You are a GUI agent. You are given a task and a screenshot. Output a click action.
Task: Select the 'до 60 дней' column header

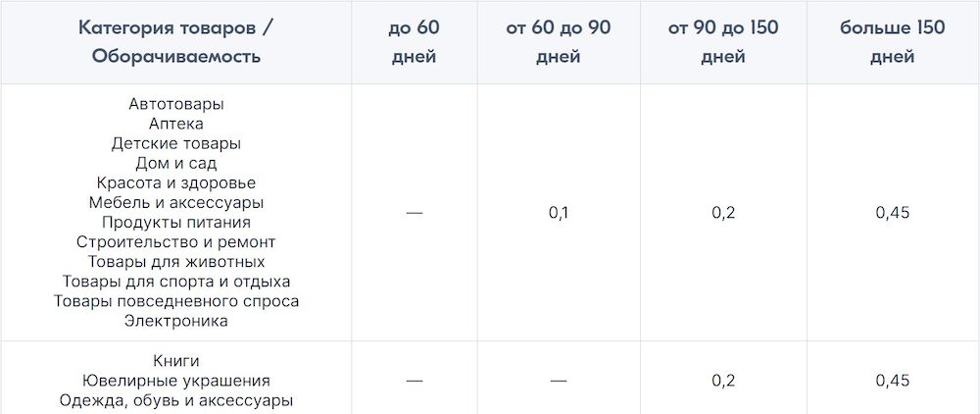(x=414, y=42)
